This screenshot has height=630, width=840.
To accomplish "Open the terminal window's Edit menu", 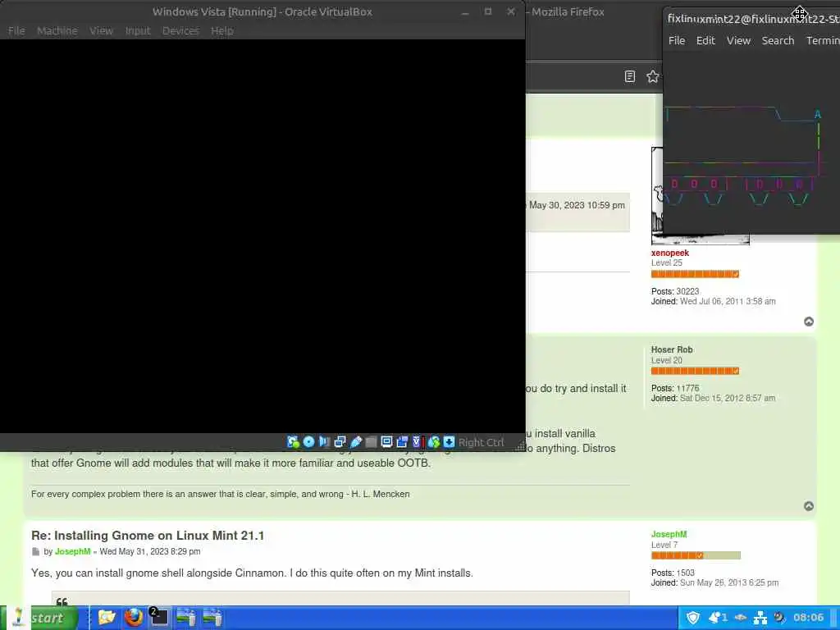I will tap(705, 41).
